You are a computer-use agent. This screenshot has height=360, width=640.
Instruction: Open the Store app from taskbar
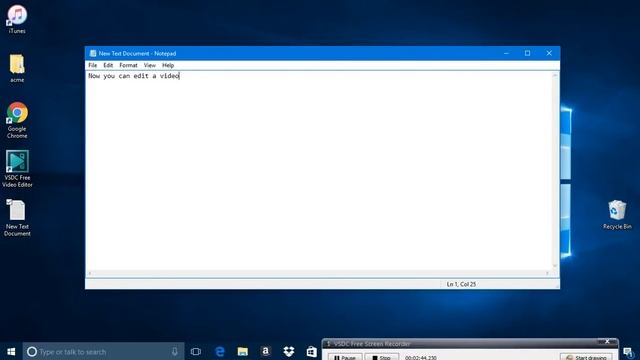(311, 351)
